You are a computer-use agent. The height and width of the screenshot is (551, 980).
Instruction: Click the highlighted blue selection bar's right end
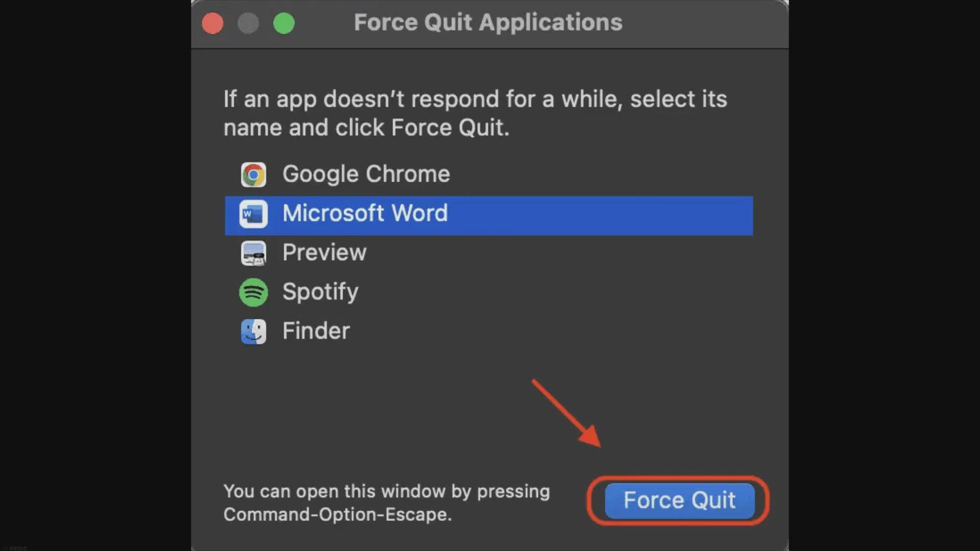pyautogui.click(x=735, y=215)
